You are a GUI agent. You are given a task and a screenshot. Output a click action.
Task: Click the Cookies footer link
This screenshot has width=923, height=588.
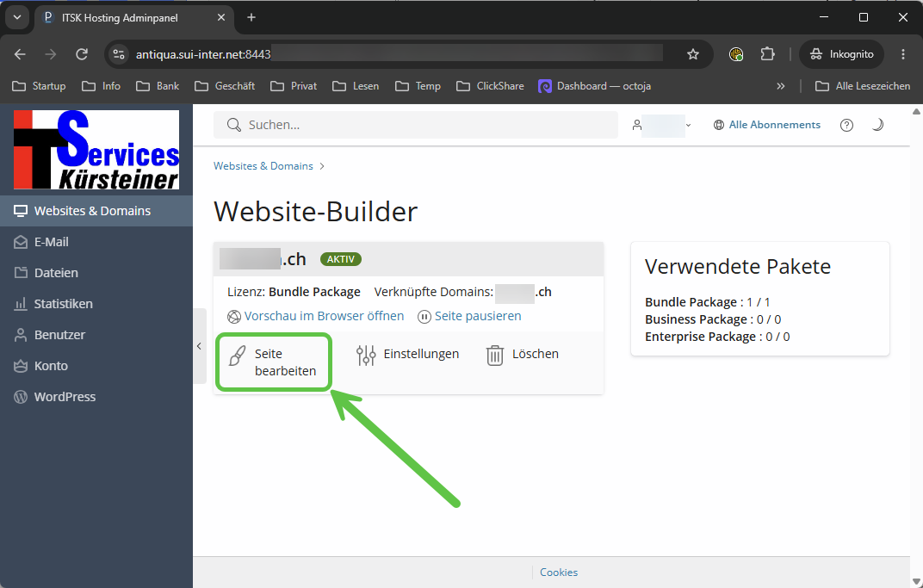(559, 573)
